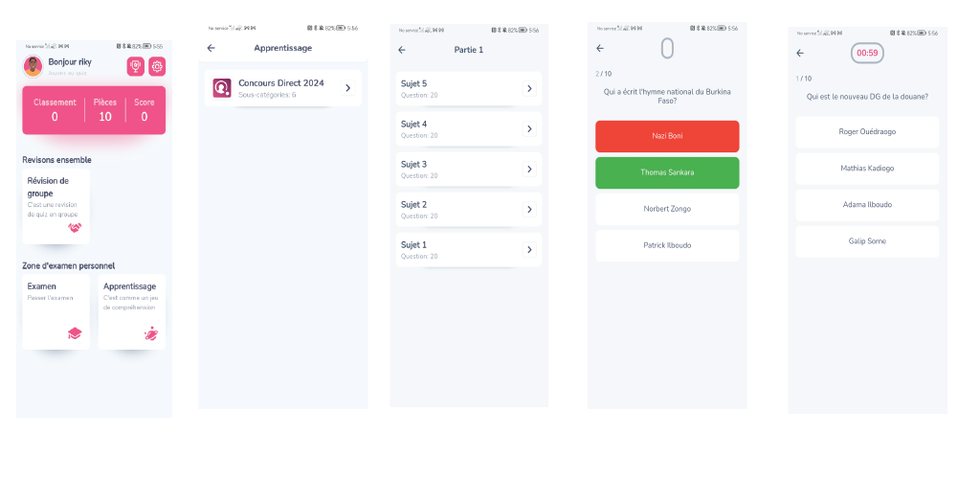Screen dimensions: 980x479
Task: Select the Sujet 3 row title
Action: pos(413,165)
